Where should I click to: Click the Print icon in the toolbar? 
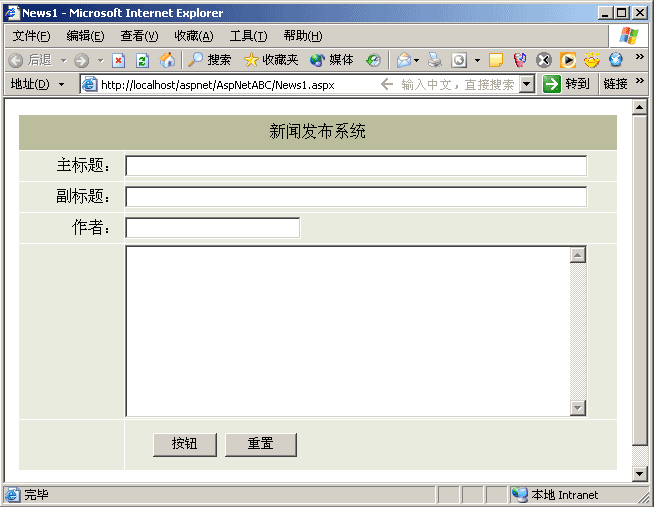click(x=435, y=60)
